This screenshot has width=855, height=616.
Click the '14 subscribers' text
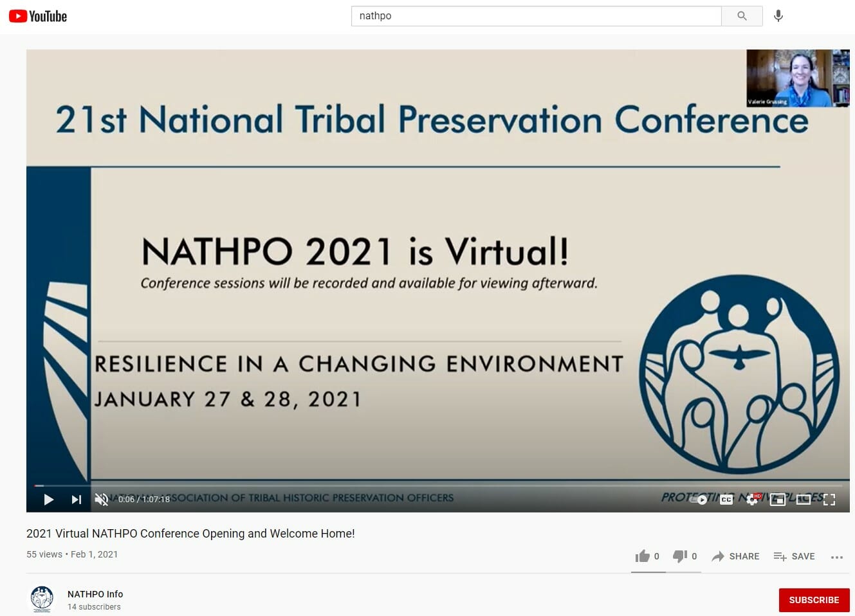pyautogui.click(x=94, y=607)
